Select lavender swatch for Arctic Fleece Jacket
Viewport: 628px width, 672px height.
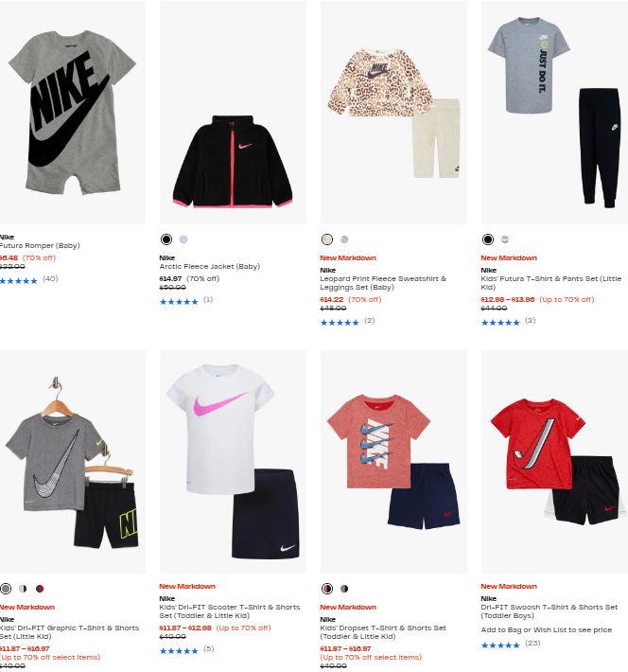point(183,239)
